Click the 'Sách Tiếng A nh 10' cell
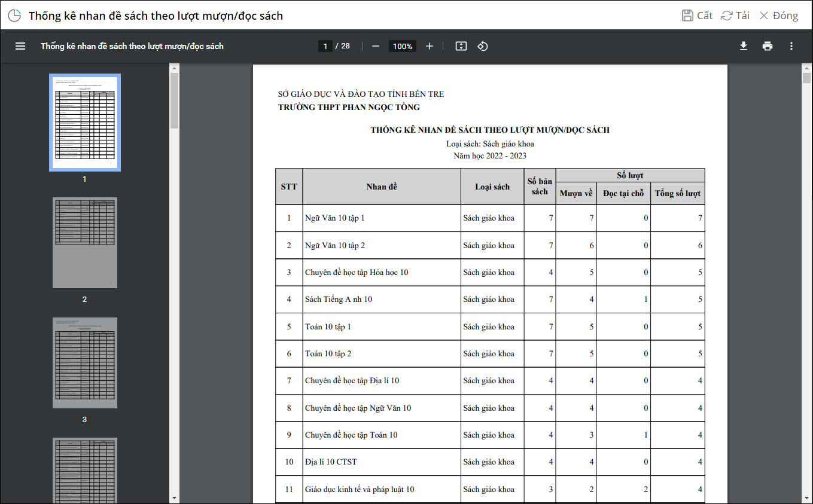Screen dimensions: 813x504 point(382,299)
